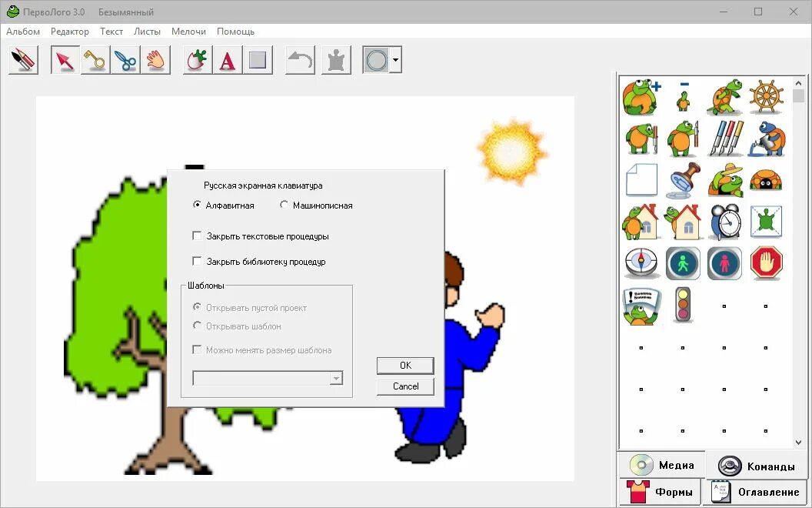Choose the rubber stamp command
The image size is (812, 508).
click(x=683, y=180)
